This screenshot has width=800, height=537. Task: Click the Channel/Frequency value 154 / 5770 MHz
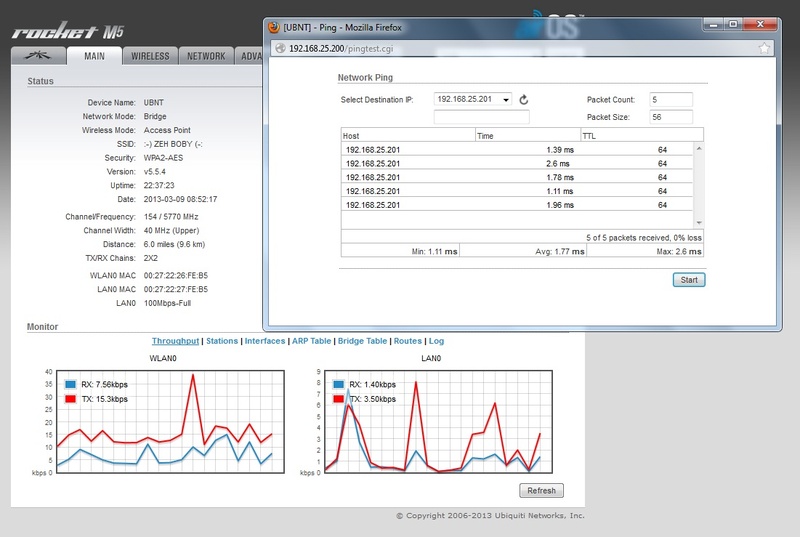(171, 216)
